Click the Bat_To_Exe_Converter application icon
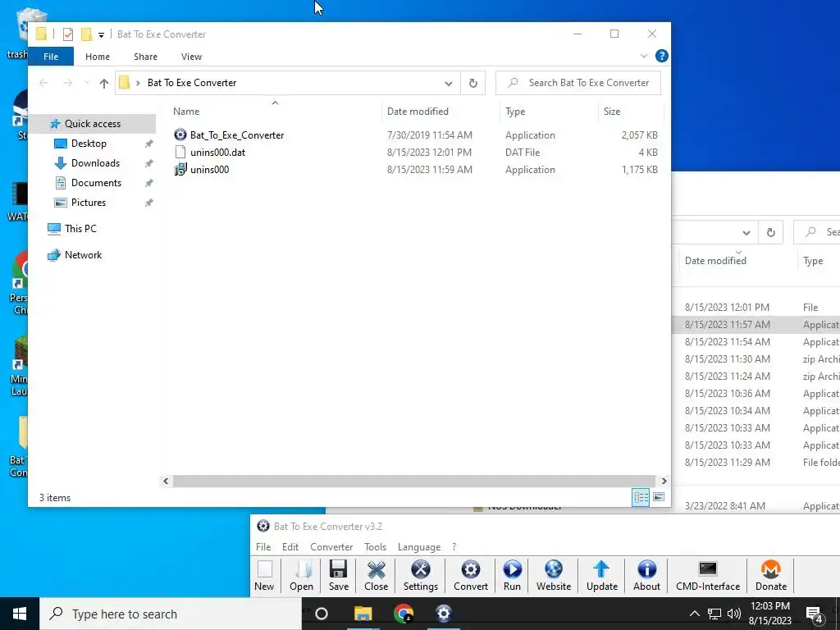The height and width of the screenshot is (630, 840). point(180,135)
